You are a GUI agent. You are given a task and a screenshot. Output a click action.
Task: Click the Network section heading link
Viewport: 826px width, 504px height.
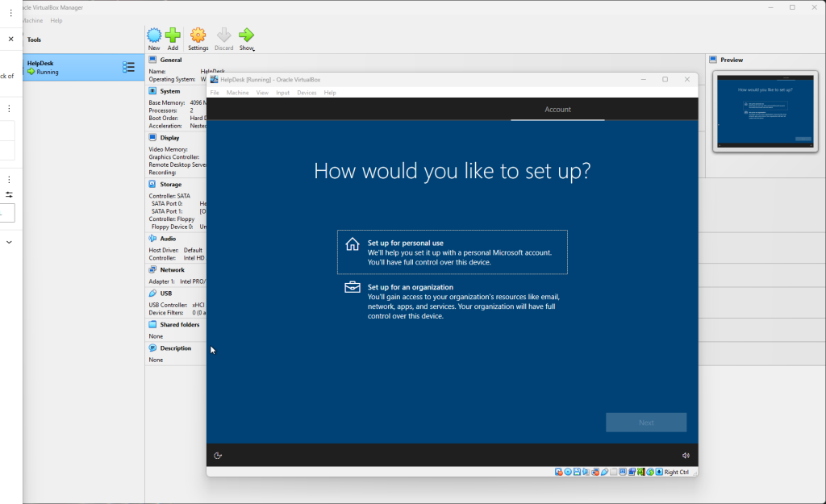click(172, 269)
